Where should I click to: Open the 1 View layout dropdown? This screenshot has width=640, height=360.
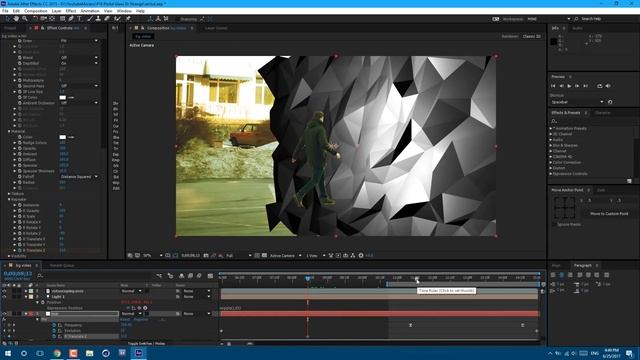pyautogui.click(x=316, y=256)
